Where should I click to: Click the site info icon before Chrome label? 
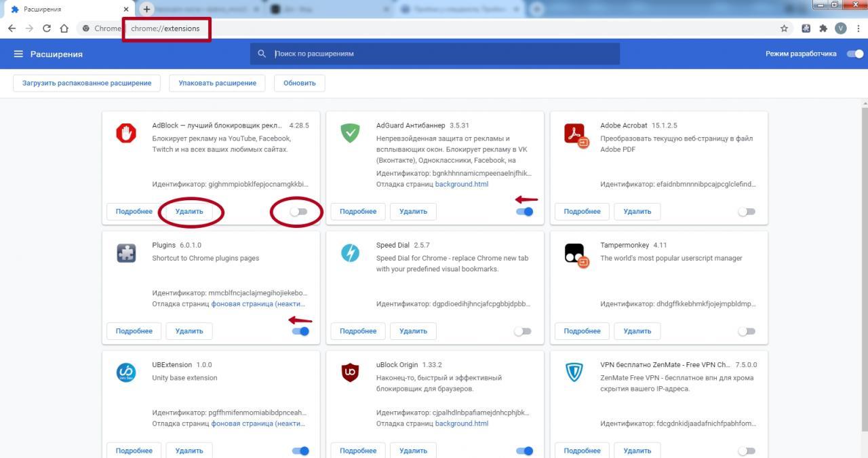tap(86, 28)
